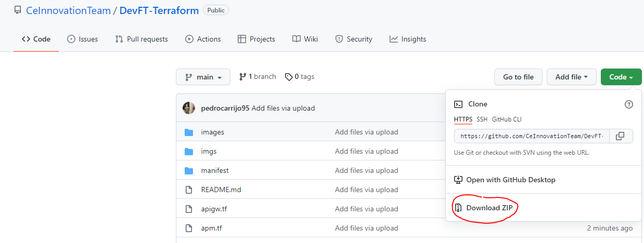Click the folder icon for manifest

point(189,171)
